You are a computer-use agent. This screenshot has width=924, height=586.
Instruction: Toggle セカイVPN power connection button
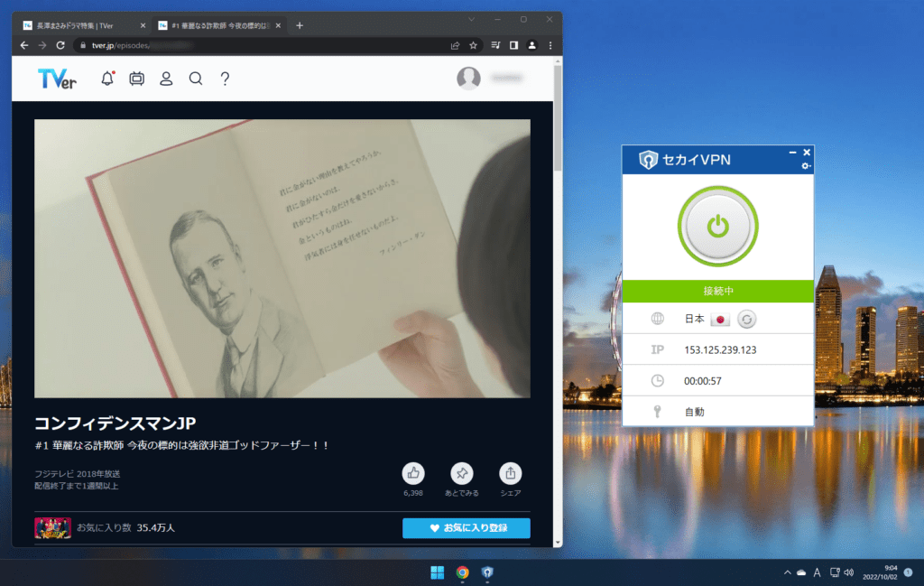tap(717, 227)
